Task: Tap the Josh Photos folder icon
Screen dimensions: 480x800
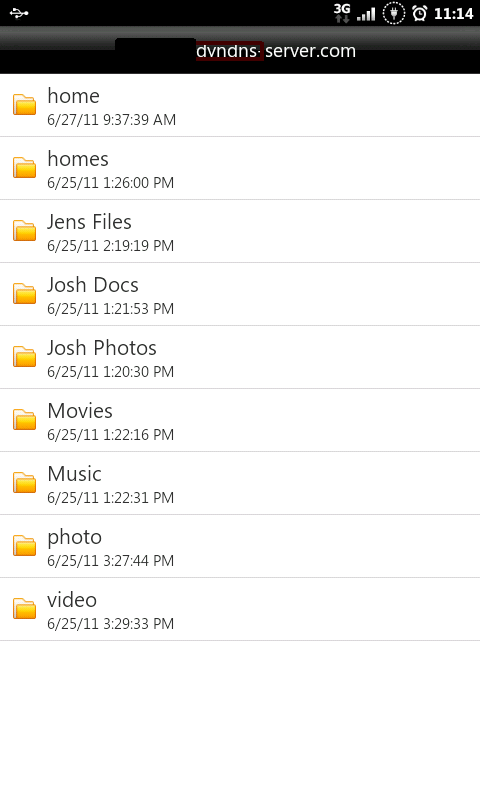Action: tap(24, 357)
